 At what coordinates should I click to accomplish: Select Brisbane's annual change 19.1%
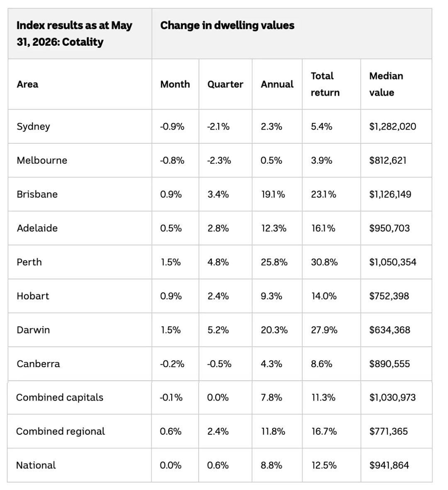click(273, 194)
